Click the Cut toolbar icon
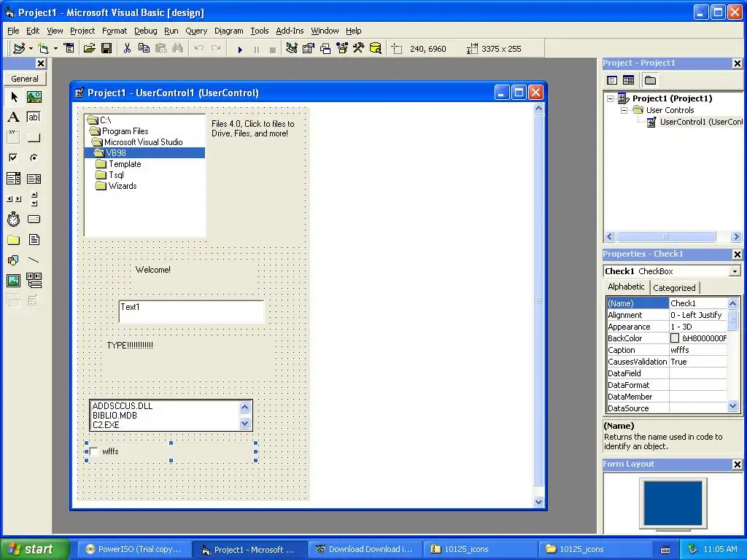747x560 pixels. pos(127,48)
